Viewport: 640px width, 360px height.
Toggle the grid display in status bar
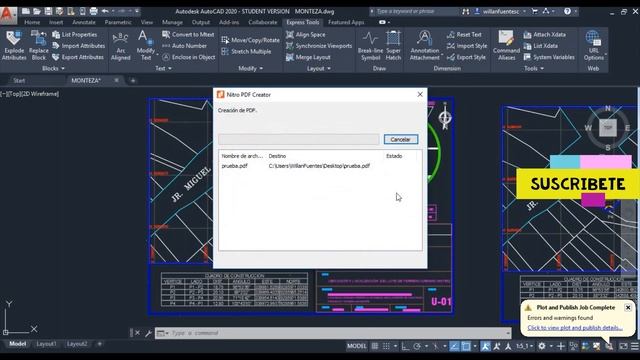click(375, 346)
